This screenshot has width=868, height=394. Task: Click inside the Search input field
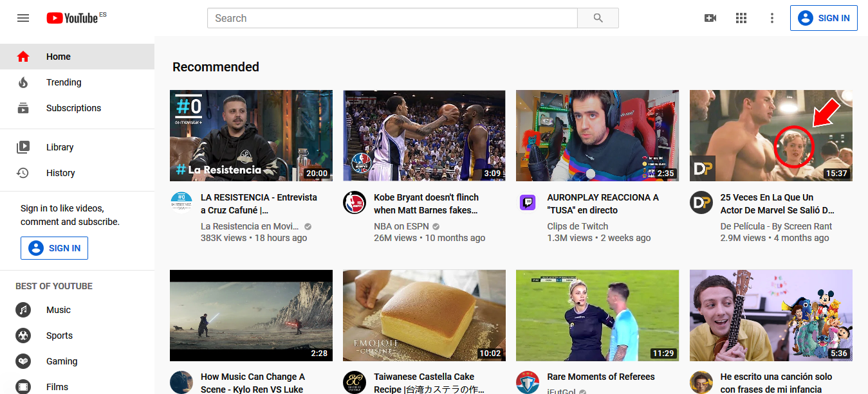click(x=392, y=18)
